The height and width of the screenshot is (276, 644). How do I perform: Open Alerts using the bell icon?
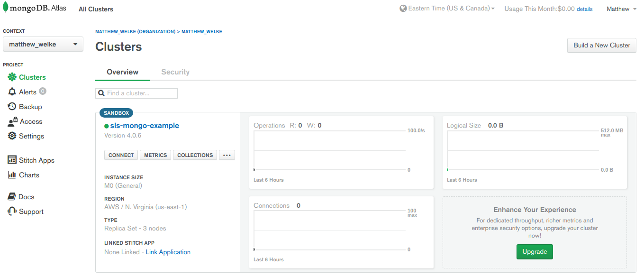point(12,92)
